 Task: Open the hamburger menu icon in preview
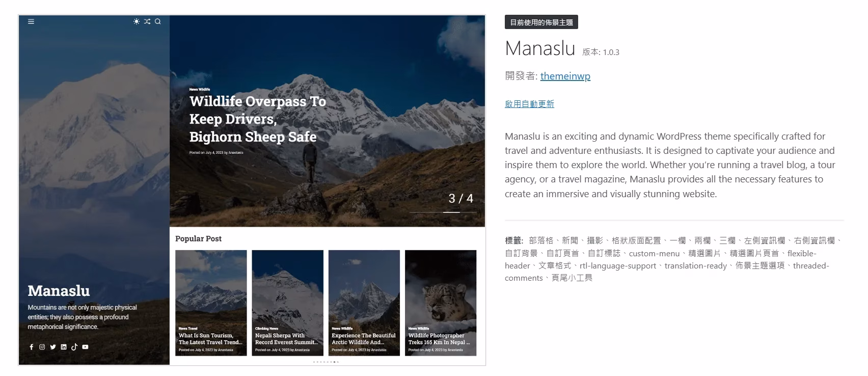(x=31, y=21)
